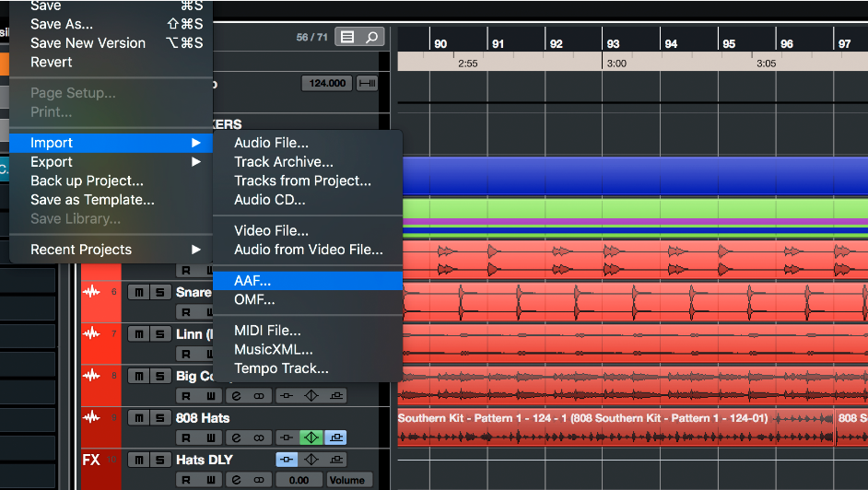This screenshot has height=490, width=868.
Task: Click the FX icon of Hats DLY track
Action: pyautogui.click(x=91, y=460)
